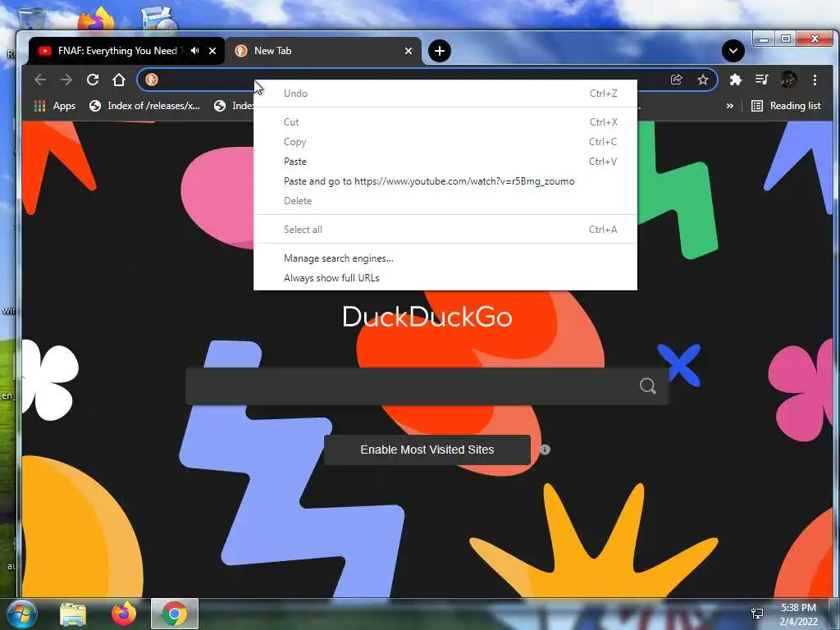
Task: Open a new tab with the plus button
Action: [440, 51]
